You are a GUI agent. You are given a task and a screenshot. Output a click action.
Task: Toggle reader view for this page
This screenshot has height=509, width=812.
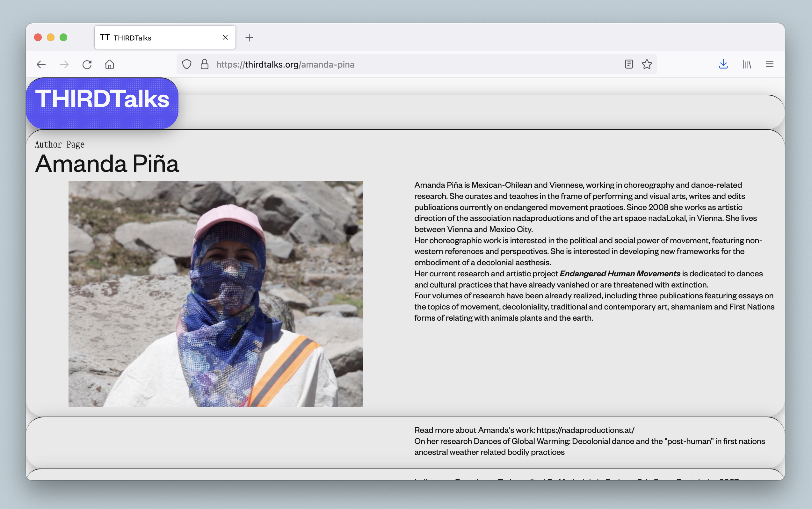point(629,64)
